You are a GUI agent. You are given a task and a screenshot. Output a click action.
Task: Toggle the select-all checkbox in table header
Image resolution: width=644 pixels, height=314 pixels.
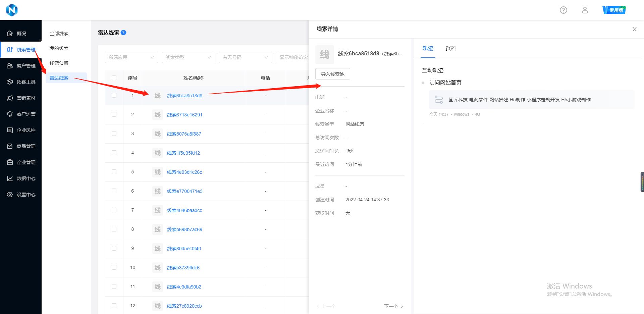(x=114, y=77)
